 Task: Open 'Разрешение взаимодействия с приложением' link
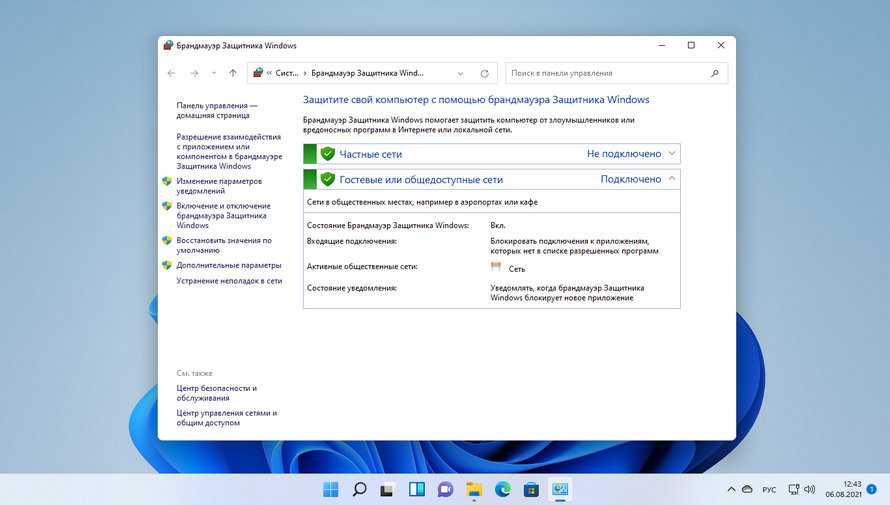click(x=229, y=151)
